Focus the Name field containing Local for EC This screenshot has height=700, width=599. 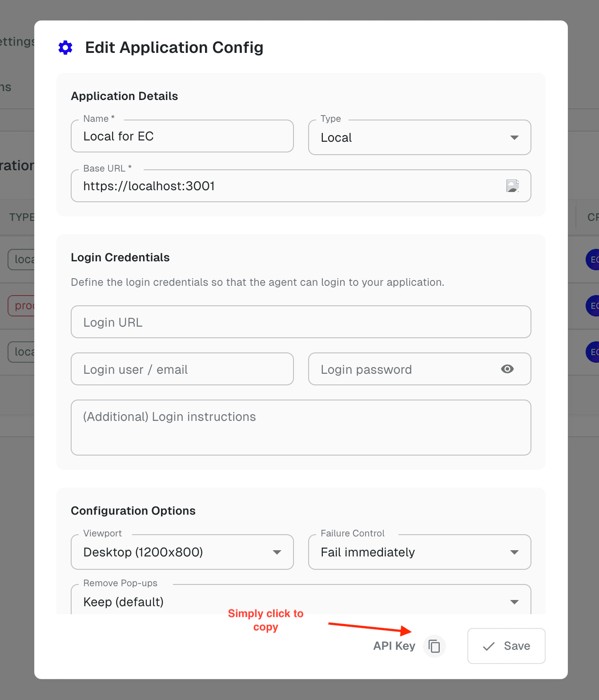coord(182,136)
